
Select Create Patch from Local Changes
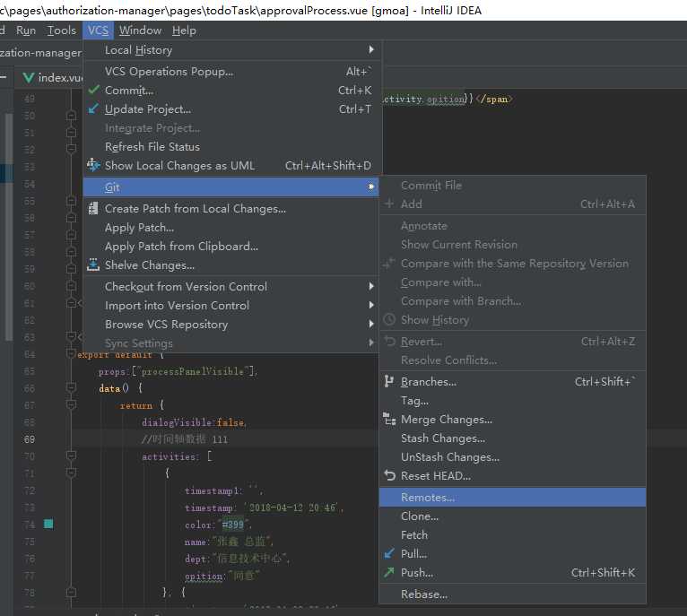coord(230,209)
